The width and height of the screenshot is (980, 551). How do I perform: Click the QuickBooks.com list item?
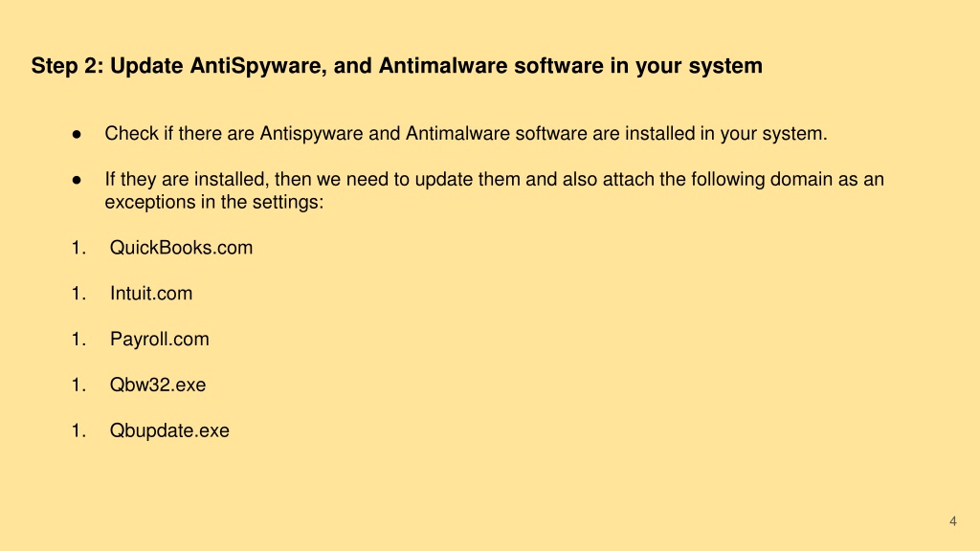click(181, 248)
